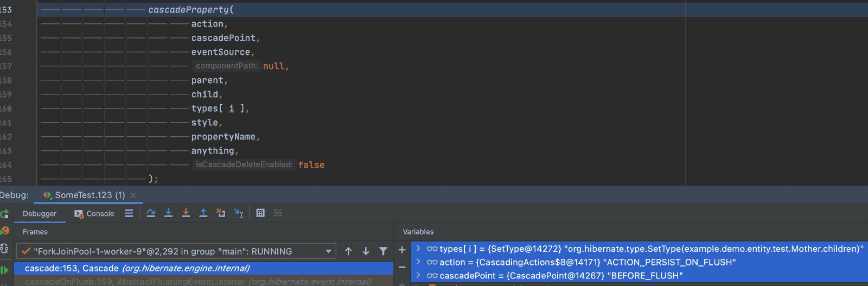Select the next frame with down arrow

pos(366,251)
